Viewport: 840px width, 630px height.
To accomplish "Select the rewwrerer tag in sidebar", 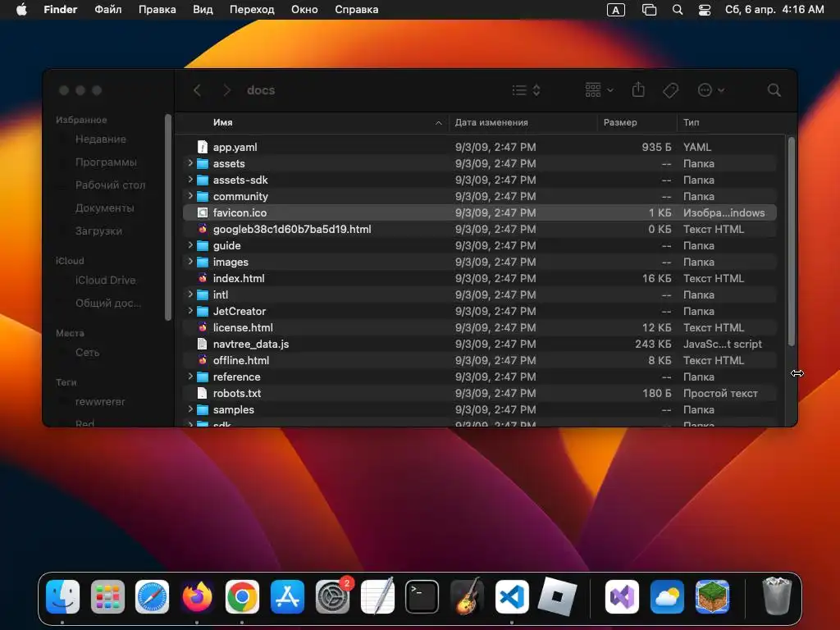I will click(x=99, y=402).
